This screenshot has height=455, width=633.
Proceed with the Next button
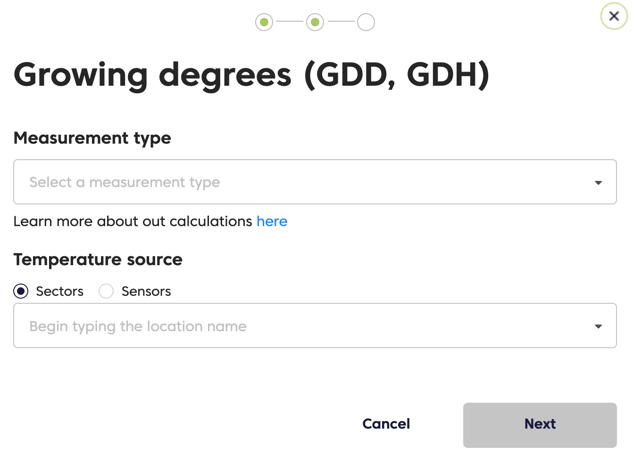click(540, 425)
